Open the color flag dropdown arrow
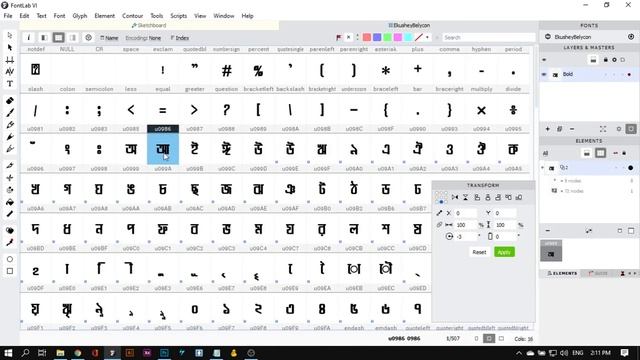640x360 pixels. click(427, 38)
